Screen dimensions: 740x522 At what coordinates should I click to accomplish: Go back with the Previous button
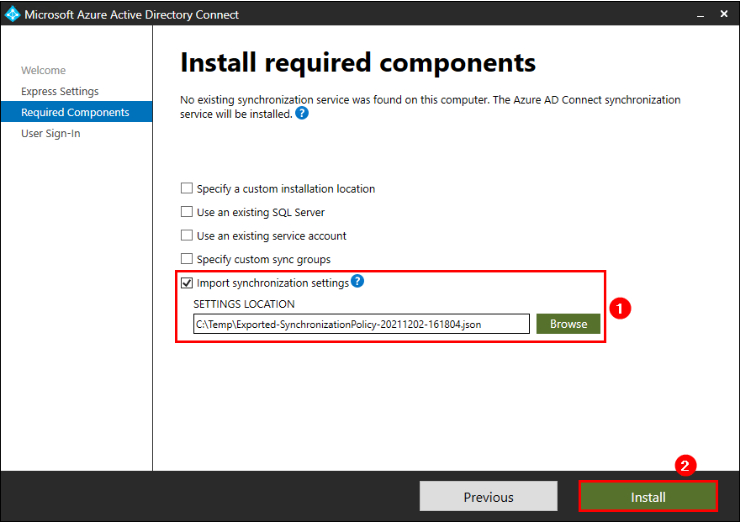(x=488, y=497)
